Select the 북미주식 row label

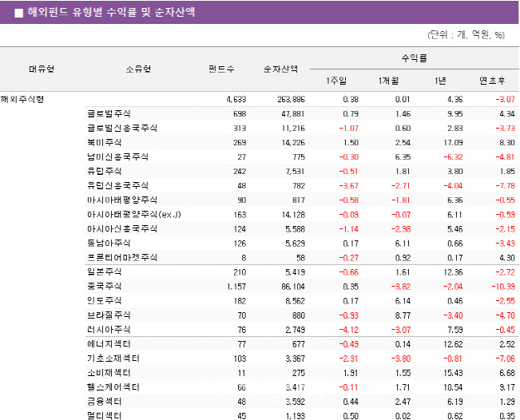click(x=104, y=143)
